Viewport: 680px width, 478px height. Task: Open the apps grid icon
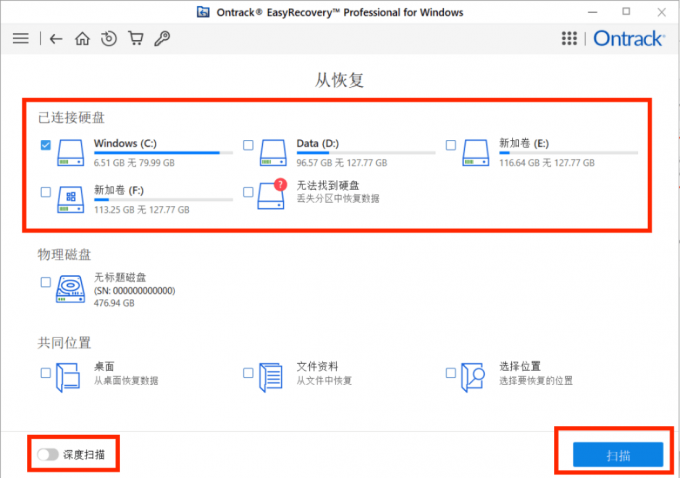(x=569, y=39)
